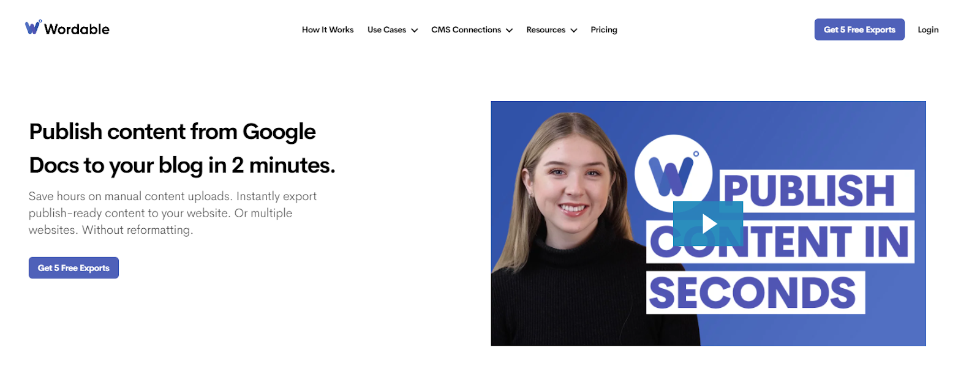This screenshot has width=980, height=369.
Task: Click the 'Save hours on manual content uploads' paragraph
Action: tap(173, 213)
